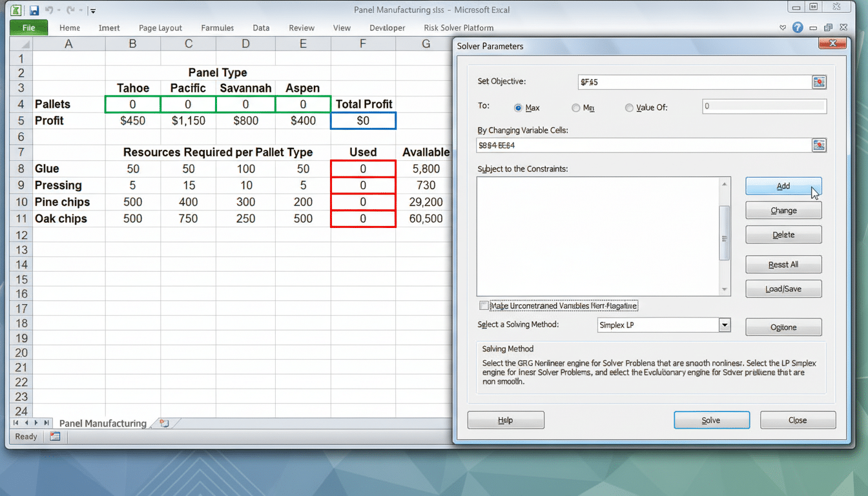This screenshot has height=496, width=868.
Task: Click the Excel program icon in the title bar
Action: (16, 10)
